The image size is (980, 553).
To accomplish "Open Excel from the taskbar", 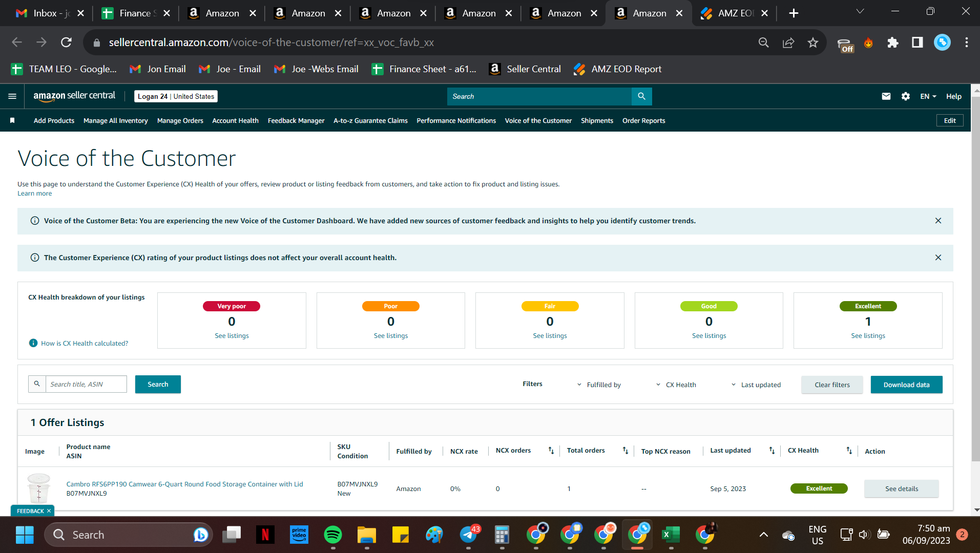I will pyautogui.click(x=671, y=535).
